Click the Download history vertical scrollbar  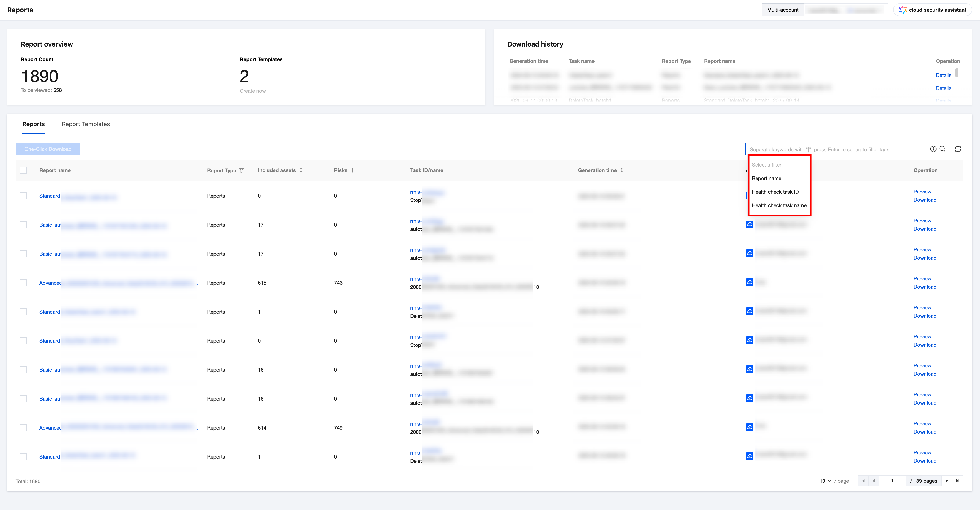coord(957,72)
